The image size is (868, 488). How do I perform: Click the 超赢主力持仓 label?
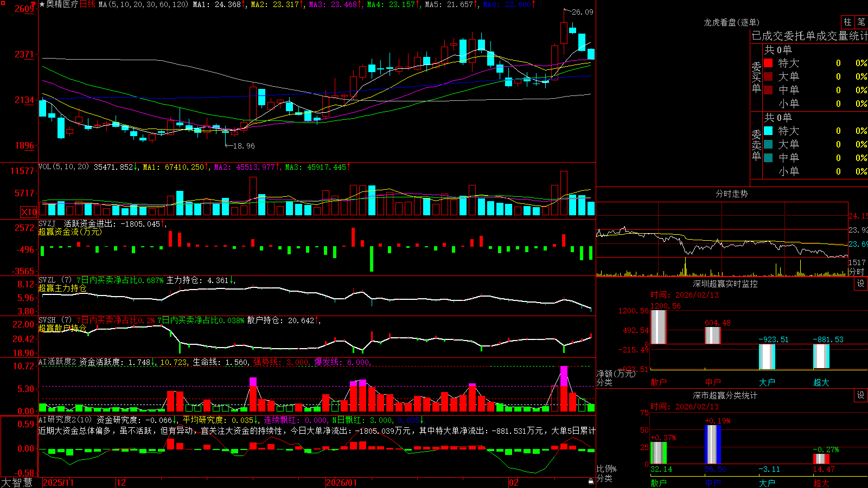(x=62, y=288)
